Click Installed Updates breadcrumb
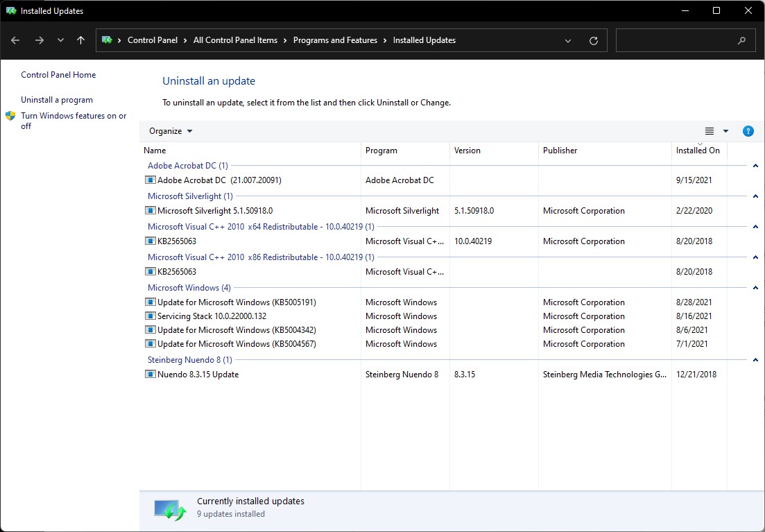Screen dimensions: 765x532 (x=424, y=40)
